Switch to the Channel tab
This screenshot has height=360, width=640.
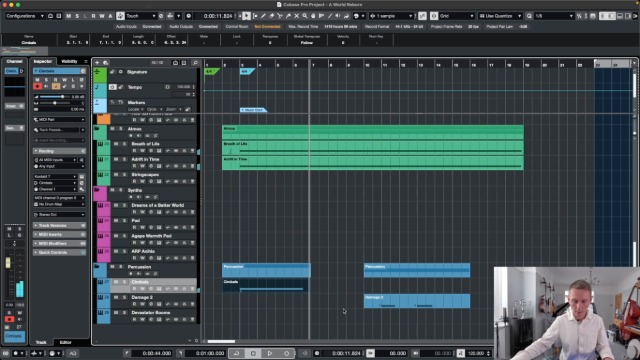pyautogui.click(x=14, y=61)
